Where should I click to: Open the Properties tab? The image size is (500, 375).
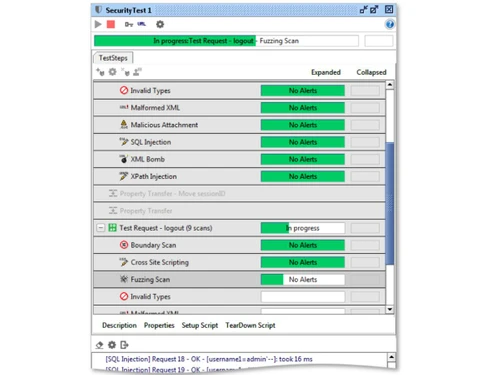[159, 325]
